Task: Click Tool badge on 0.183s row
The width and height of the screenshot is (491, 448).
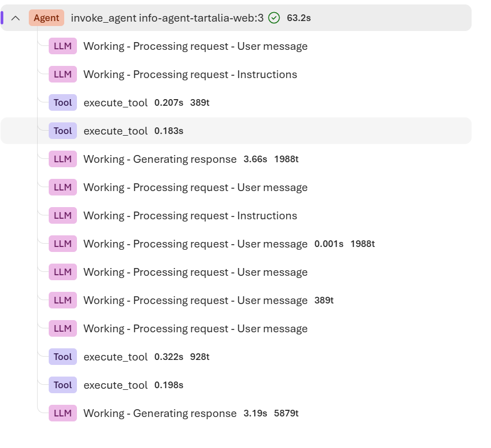Action: coord(63,131)
